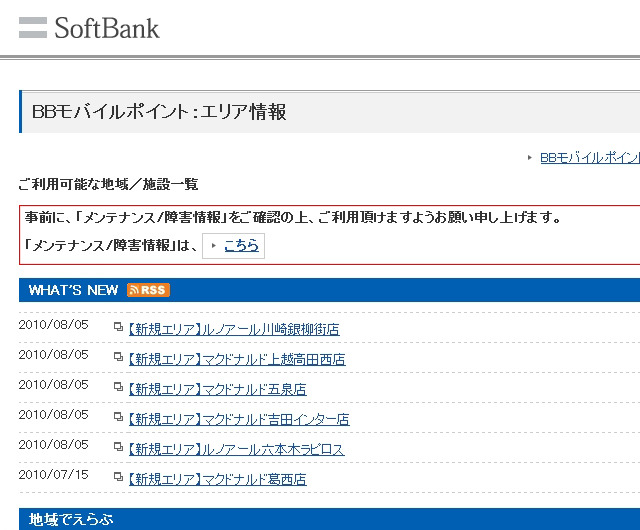Viewport: 640px width, 530px height.
Task: Open the マクドナルド葛西店 new area link
Action: 217,479
